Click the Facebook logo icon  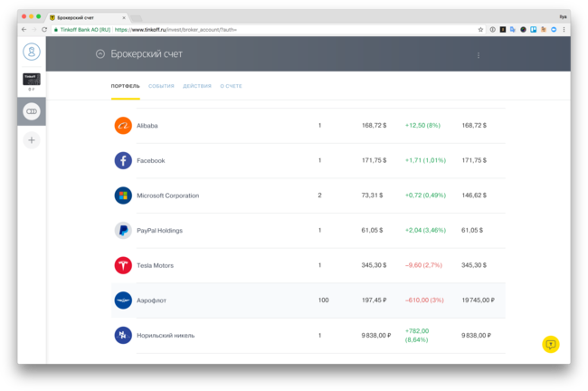point(123,160)
